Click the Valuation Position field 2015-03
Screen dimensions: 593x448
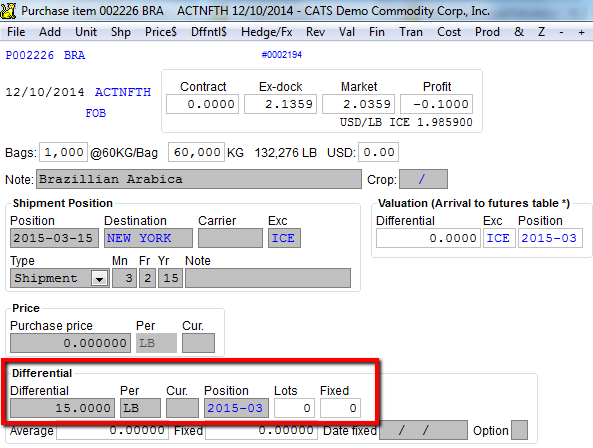pyautogui.click(x=550, y=238)
